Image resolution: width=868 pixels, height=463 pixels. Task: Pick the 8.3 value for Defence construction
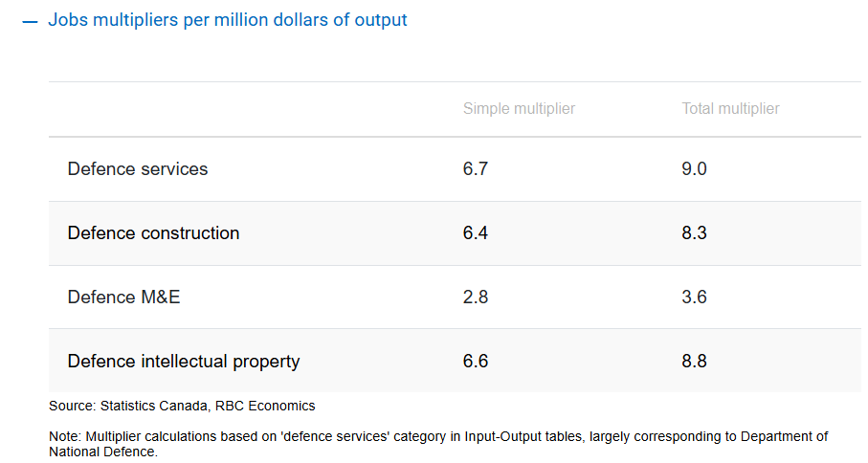pyautogui.click(x=694, y=233)
